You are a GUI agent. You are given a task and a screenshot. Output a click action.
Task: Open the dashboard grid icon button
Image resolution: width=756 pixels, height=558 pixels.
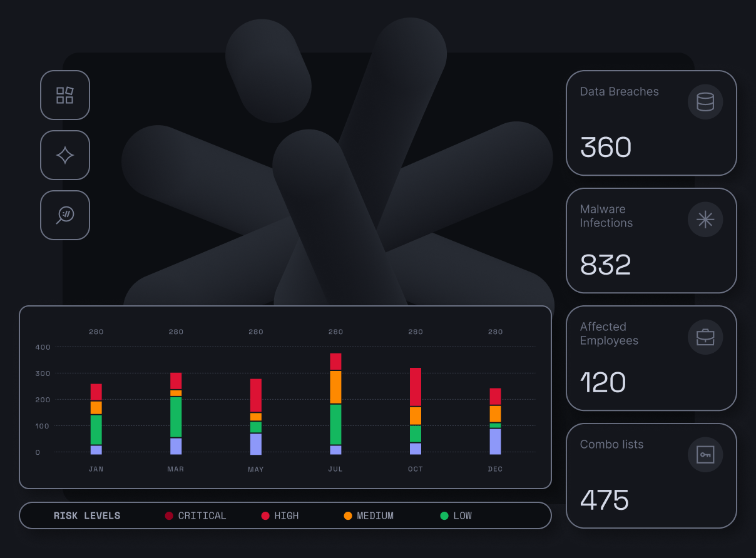(65, 95)
